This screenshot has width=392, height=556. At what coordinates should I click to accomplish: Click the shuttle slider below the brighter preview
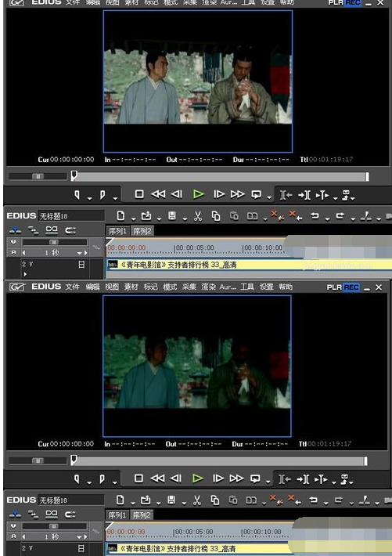[38, 176]
